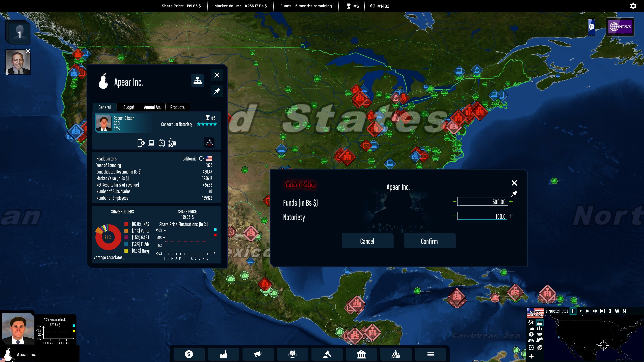Image resolution: width=644 pixels, height=362 pixels.
Task: Switch to the Budget tab
Action: 128,107
